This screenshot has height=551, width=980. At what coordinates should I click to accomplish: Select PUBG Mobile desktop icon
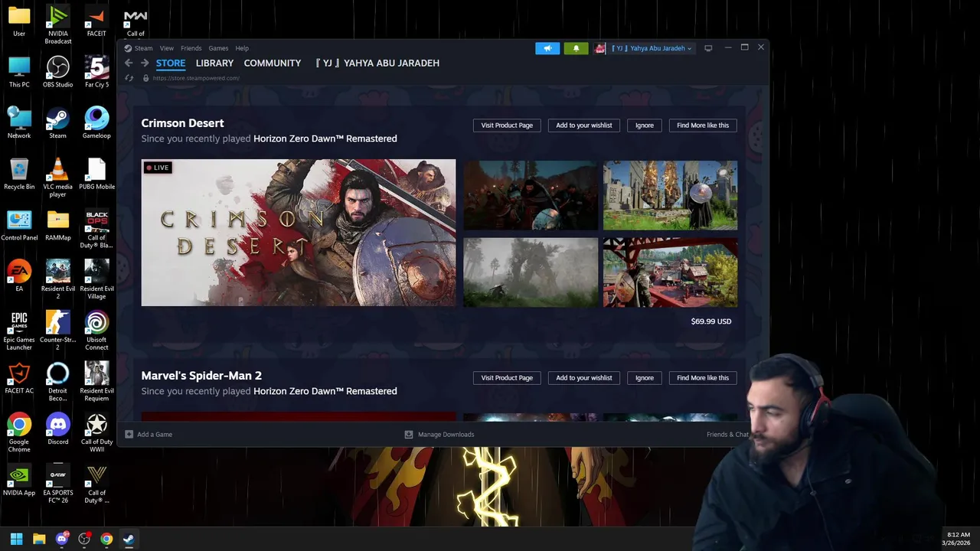pyautogui.click(x=96, y=174)
